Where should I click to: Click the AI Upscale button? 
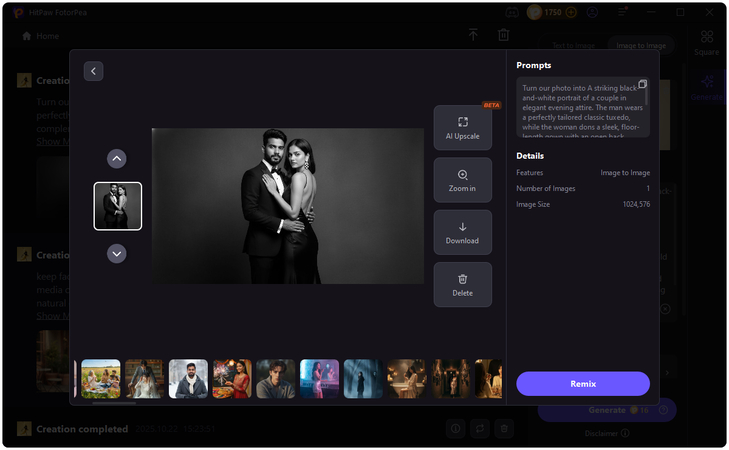(463, 128)
